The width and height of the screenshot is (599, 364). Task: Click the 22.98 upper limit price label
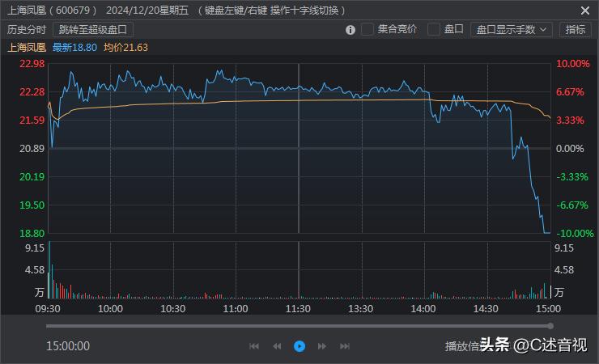pyautogui.click(x=32, y=64)
